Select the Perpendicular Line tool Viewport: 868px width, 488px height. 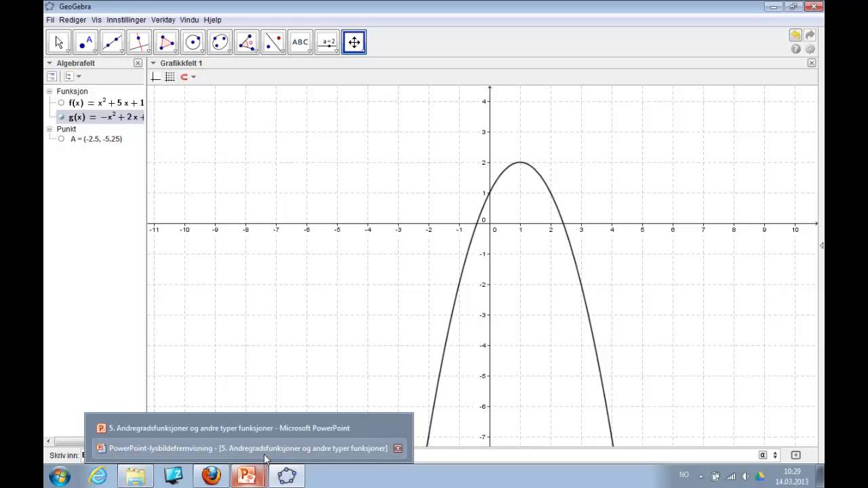139,42
